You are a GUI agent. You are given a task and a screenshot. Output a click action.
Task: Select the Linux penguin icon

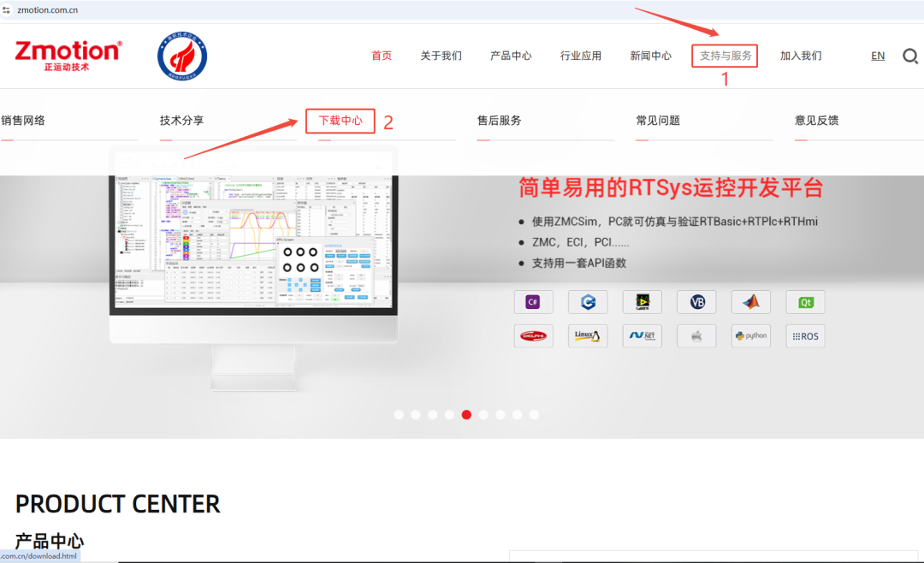588,335
